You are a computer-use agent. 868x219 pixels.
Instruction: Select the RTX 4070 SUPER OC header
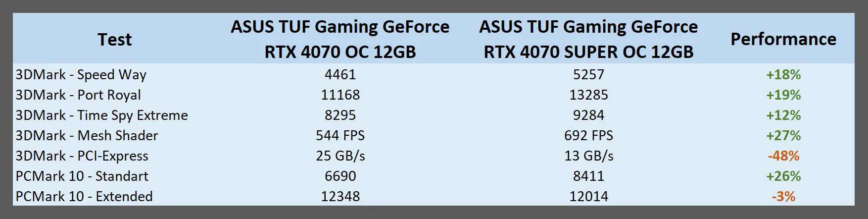pos(588,39)
